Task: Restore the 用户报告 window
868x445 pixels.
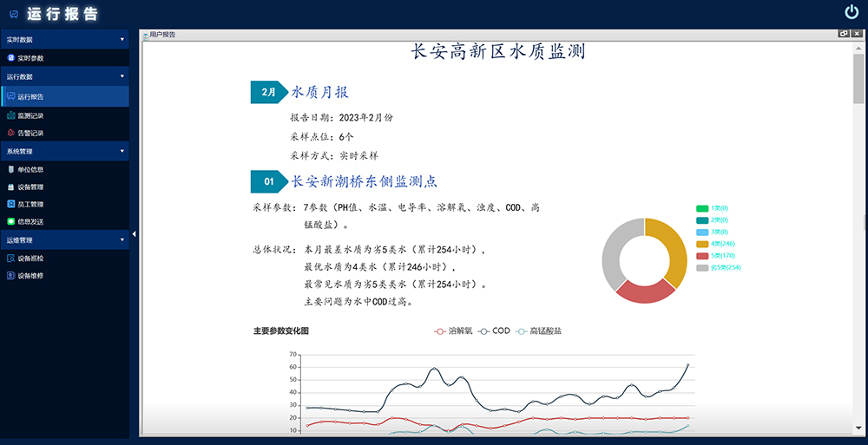Action: [844, 34]
